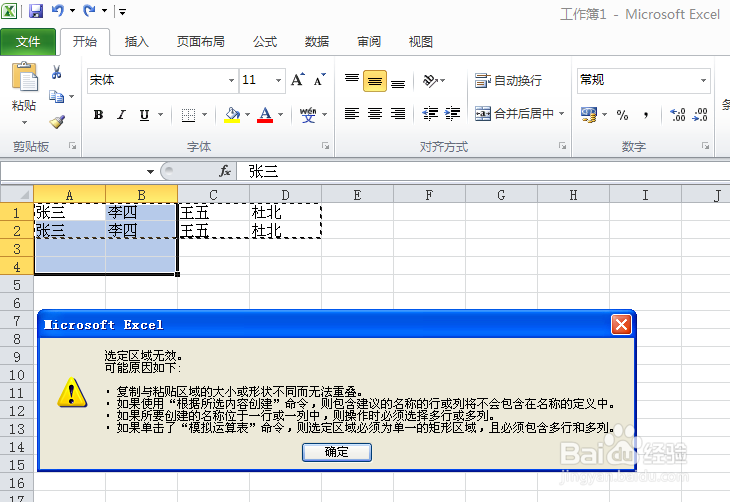Switch to the 插入 tab
The height and width of the screenshot is (502, 730).
136,42
